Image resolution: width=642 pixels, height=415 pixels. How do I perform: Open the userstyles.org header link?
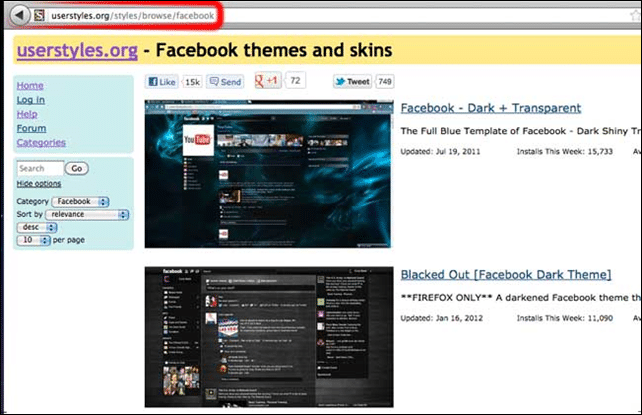tap(77, 50)
